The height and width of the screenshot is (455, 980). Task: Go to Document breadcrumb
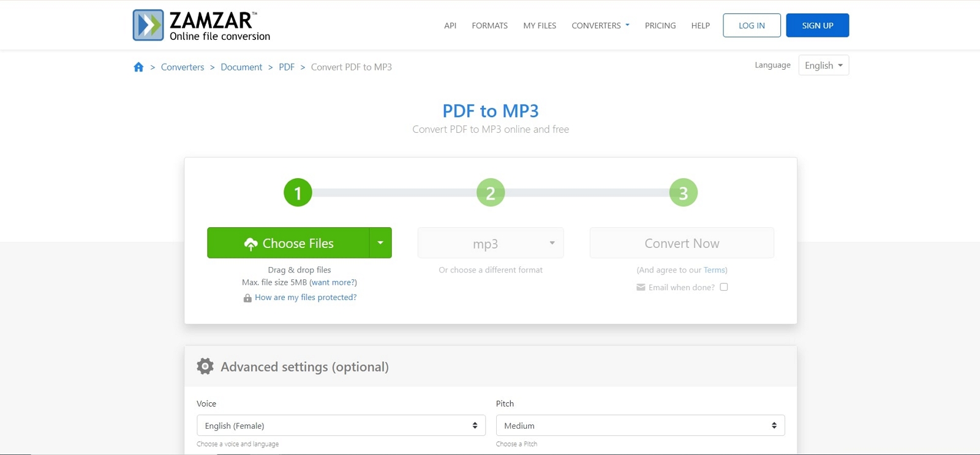coord(241,67)
